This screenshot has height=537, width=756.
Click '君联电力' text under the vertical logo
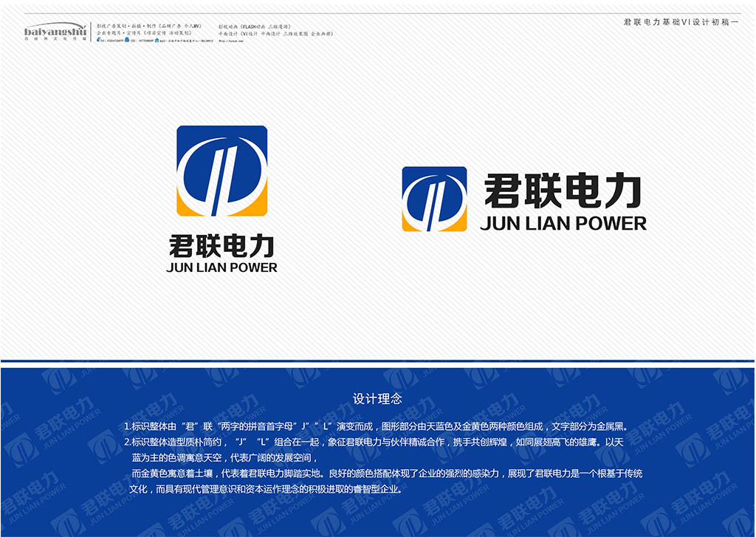point(221,246)
